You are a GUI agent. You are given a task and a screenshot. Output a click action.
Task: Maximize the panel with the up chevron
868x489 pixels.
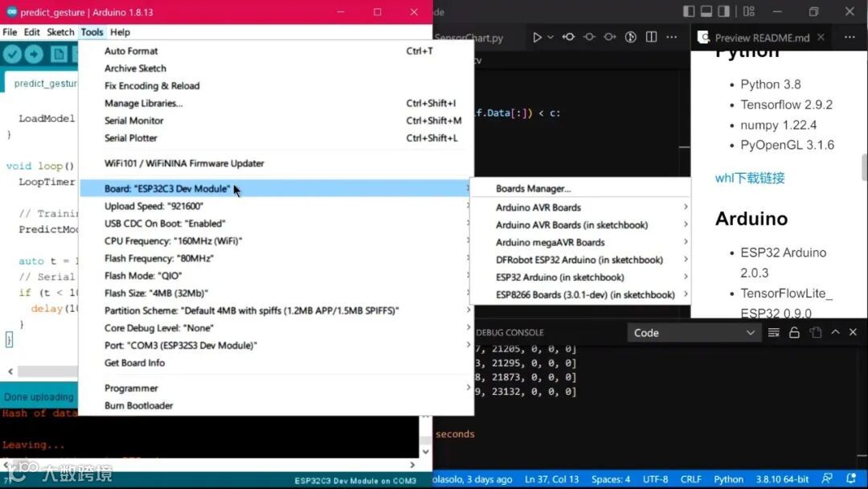point(835,332)
